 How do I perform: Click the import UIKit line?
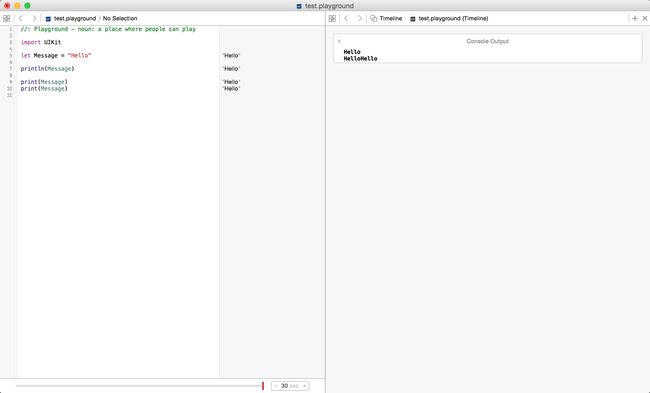(41, 42)
